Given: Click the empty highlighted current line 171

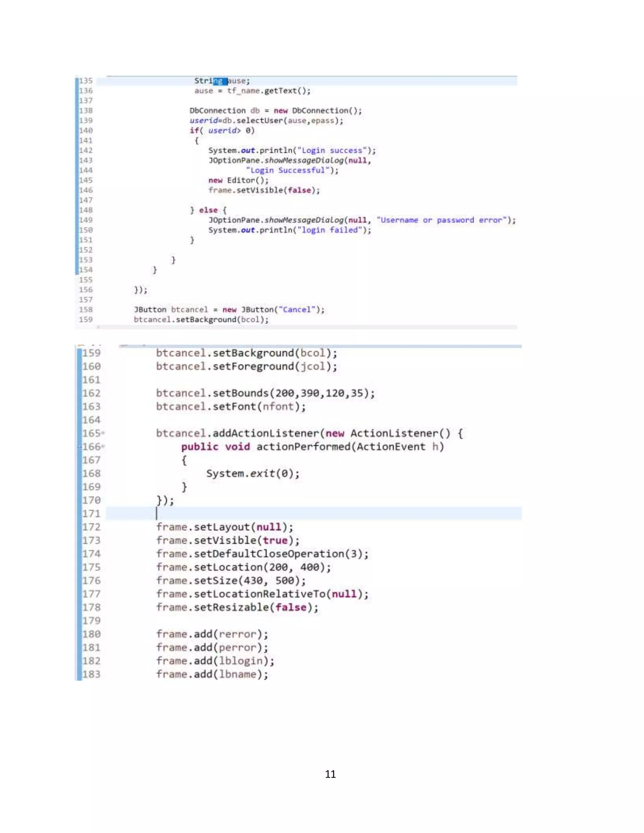Looking at the screenshot, I should [324, 514].
